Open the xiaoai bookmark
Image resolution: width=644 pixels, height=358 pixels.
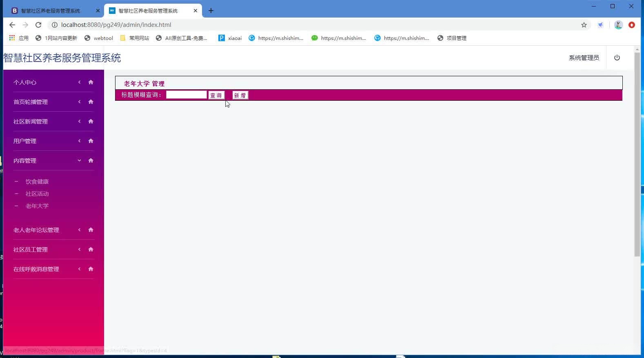pyautogui.click(x=230, y=38)
